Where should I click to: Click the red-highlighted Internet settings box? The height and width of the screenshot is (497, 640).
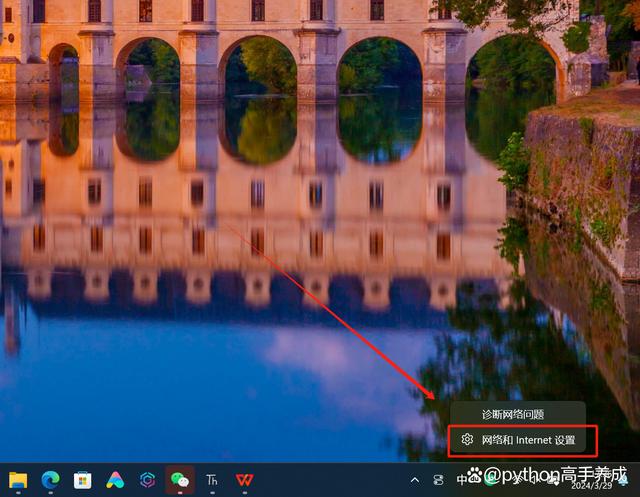[x=522, y=440]
